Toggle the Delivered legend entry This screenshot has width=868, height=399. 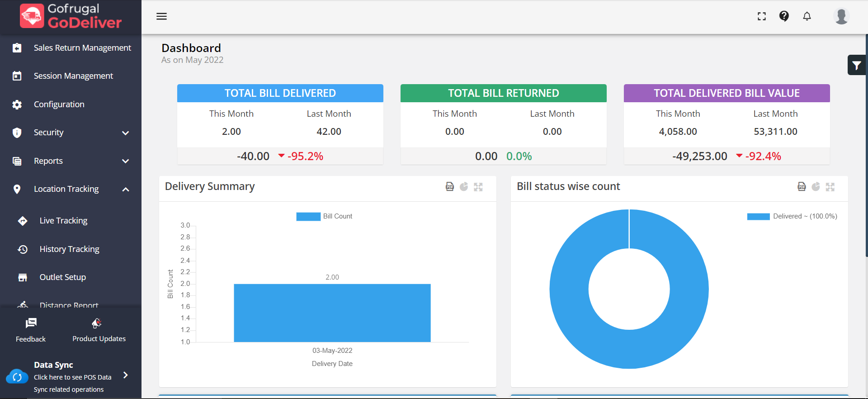coord(792,216)
